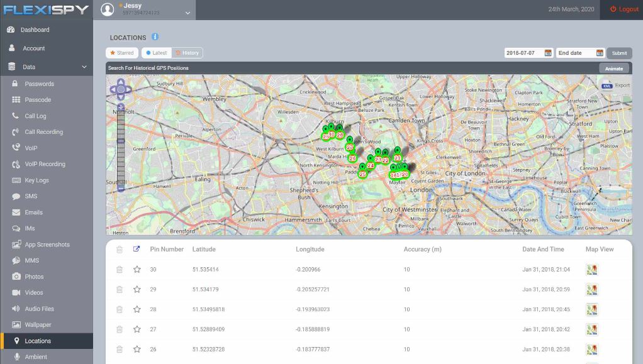The image size is (643, 364).
Task: Open map view for pin 27
Action: tap(592, 329)
